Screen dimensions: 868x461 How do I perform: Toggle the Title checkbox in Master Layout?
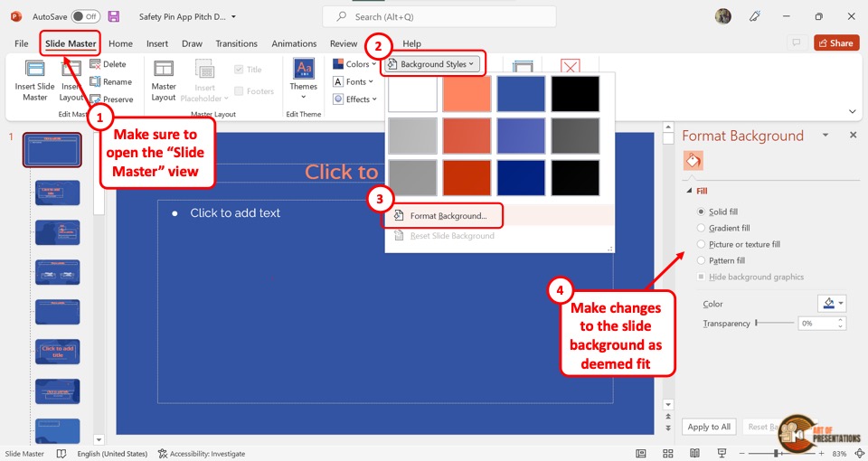tap(239, 70)
